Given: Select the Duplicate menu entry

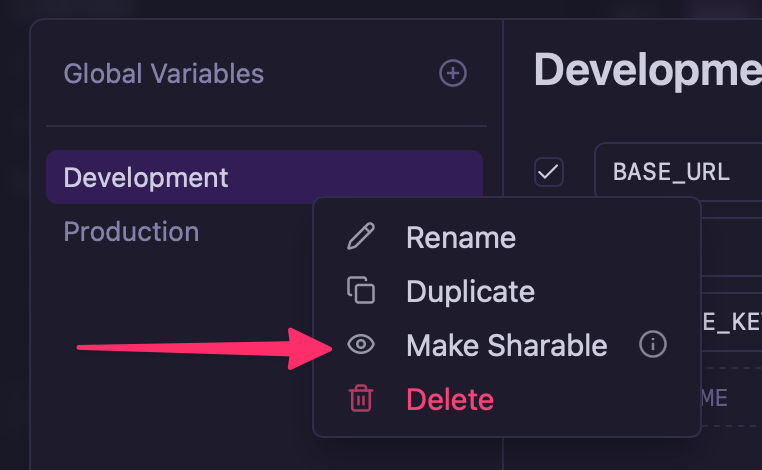Looking at the screenshot, I should point(470,291).
